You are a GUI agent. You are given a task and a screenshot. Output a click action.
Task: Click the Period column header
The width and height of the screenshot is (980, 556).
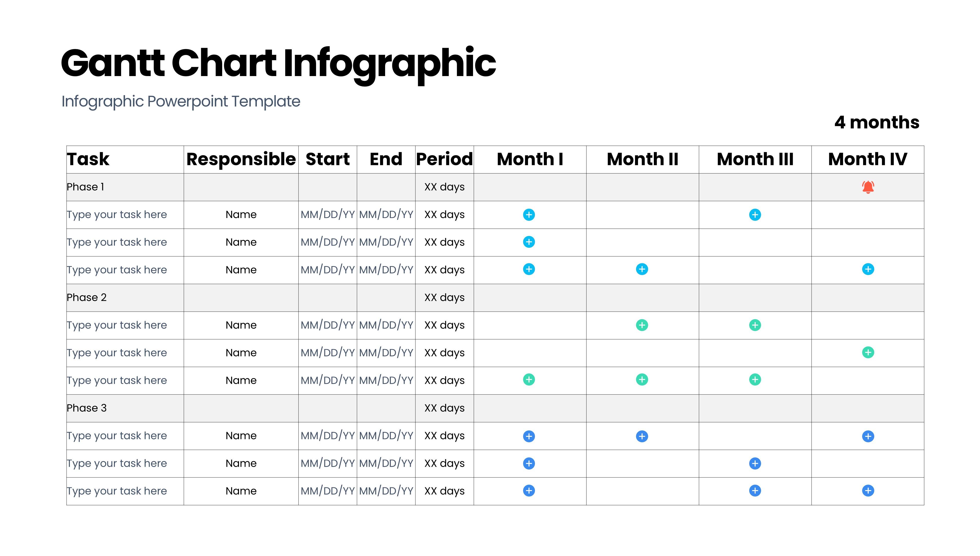444,159
